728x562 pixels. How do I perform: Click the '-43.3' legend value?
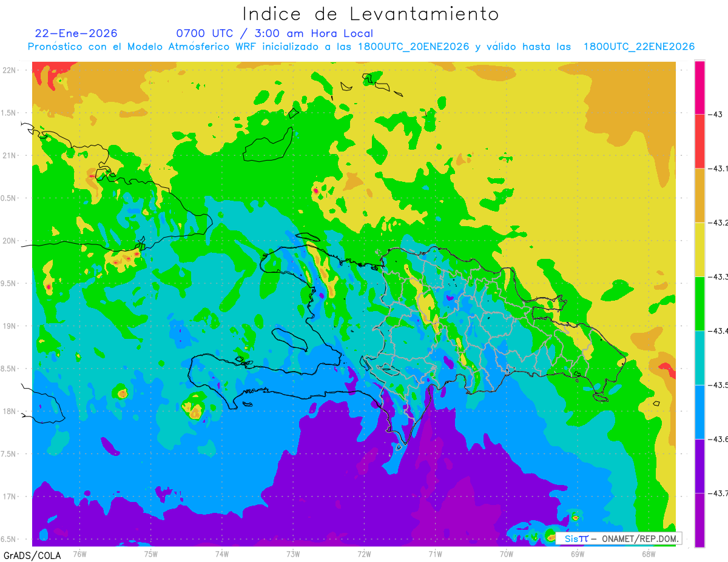tap(718, 276)
